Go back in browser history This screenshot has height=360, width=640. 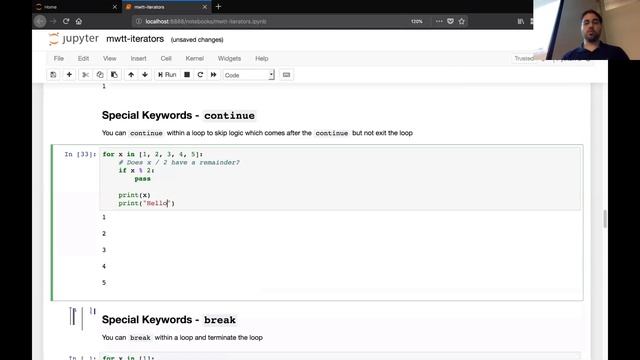[x=40, y=21]
